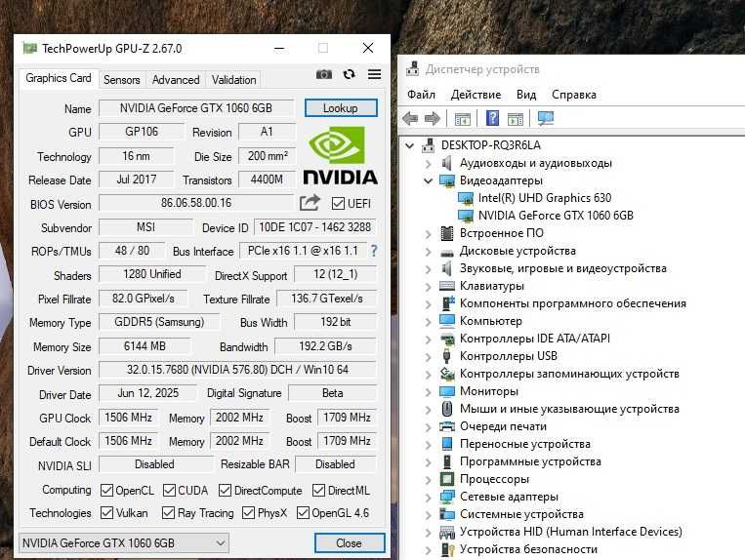Collapse the DESKTOP-RQ3R6LA root node
The width and height of the screenshot is (745, 560).
coord(410,145)
